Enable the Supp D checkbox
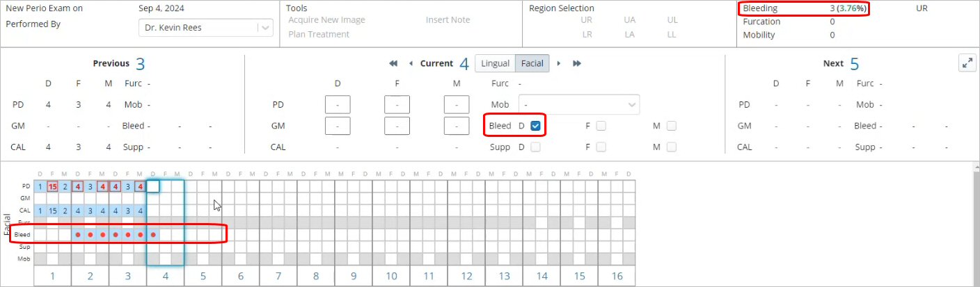Viewport: 980px width, 287px height. coord(535,147)
